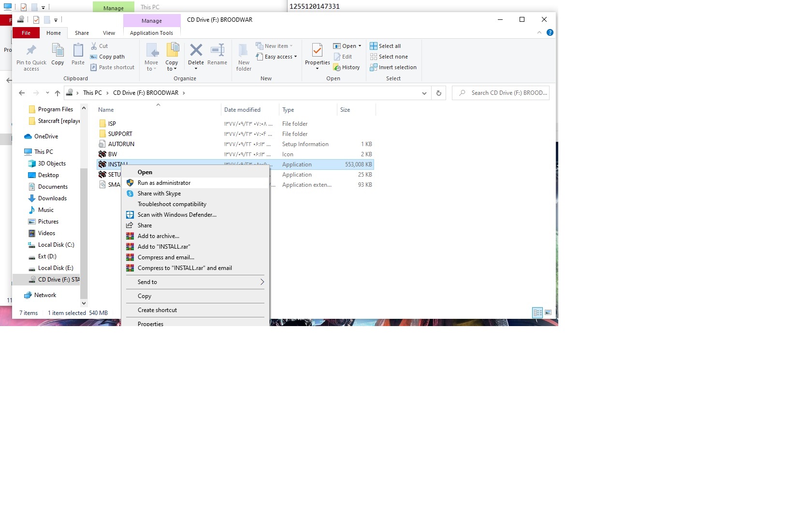Select Create shortcut in context menu
The image size is (812, 508).
tap(157, 310)
